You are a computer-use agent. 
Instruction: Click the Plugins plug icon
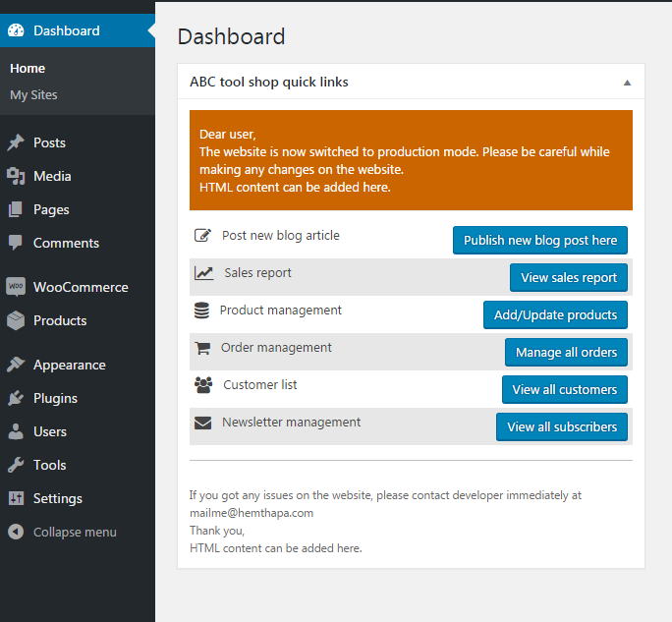tap(16, 398)
